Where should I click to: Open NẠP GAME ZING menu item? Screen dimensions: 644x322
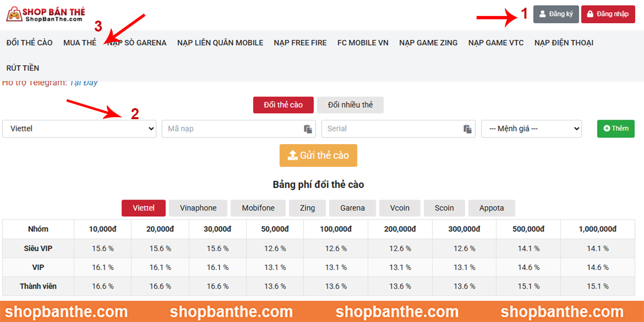tap(428, 43)
